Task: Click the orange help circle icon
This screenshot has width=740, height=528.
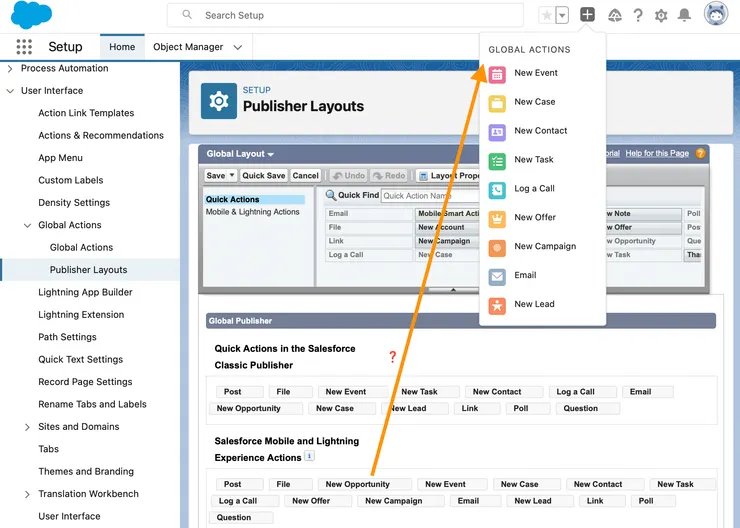Action: click(x=700, y=153)
